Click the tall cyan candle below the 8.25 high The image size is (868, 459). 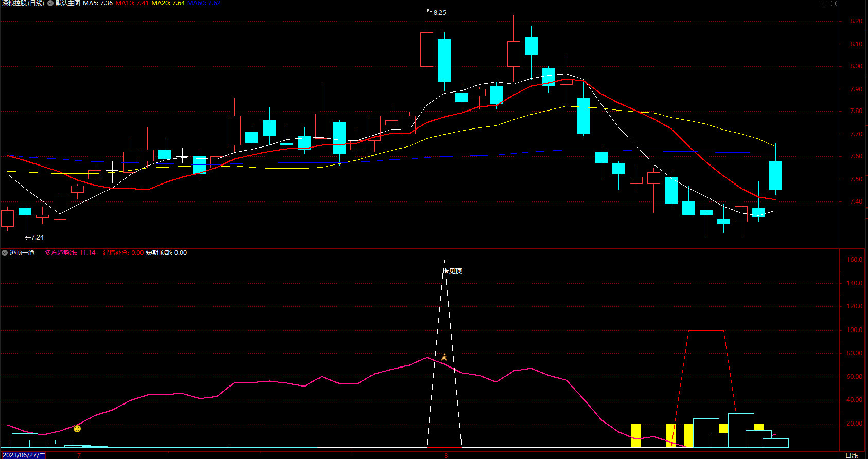(x=444, y=60)
